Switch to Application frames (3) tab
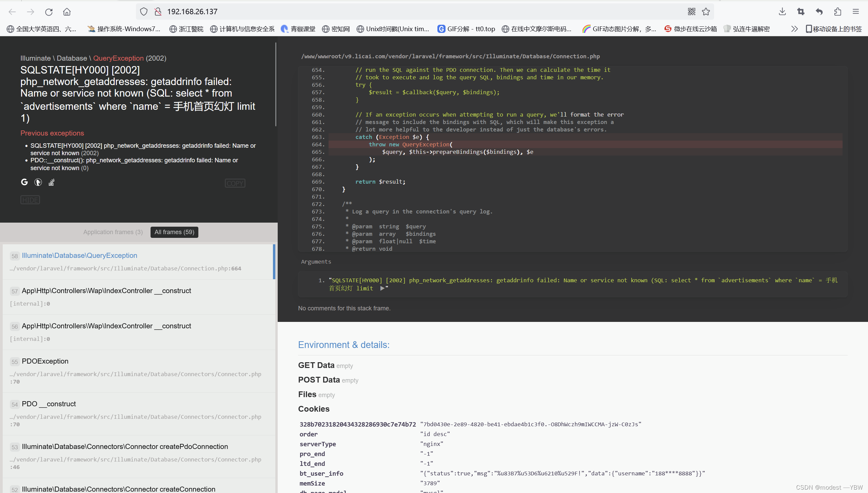 113,232
